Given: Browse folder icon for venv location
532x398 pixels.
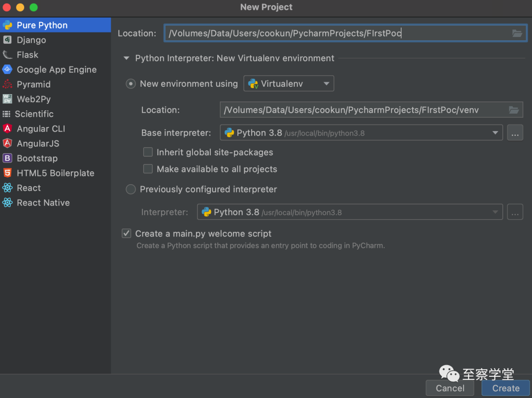Looking at the screenshot, I should 514,110.
